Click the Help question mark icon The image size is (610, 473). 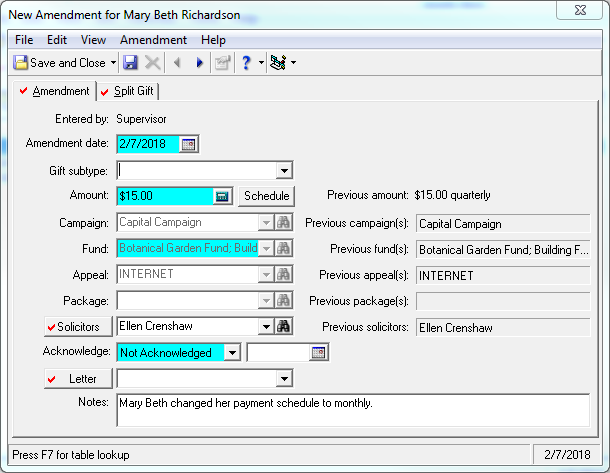pos(246,62)
